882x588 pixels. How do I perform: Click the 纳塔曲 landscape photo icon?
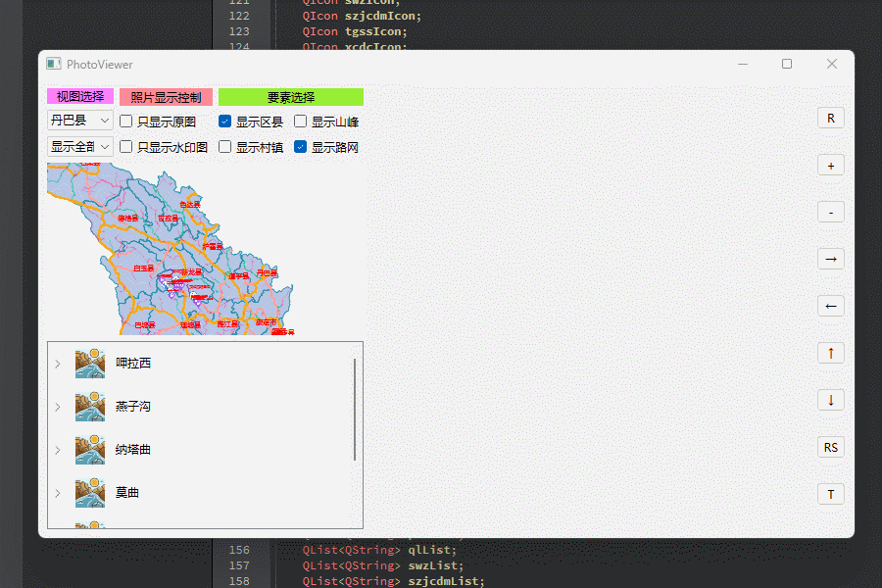click(89, 449)
